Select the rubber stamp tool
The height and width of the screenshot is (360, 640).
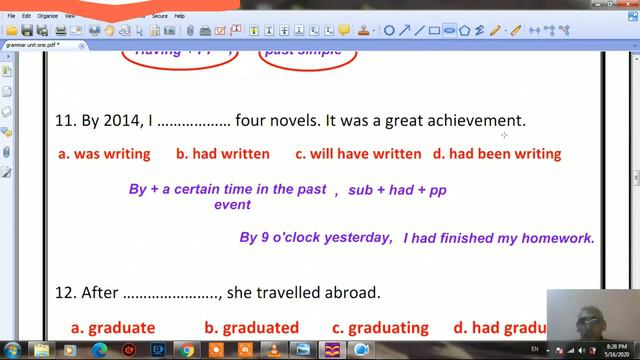(x=363, y=31)
